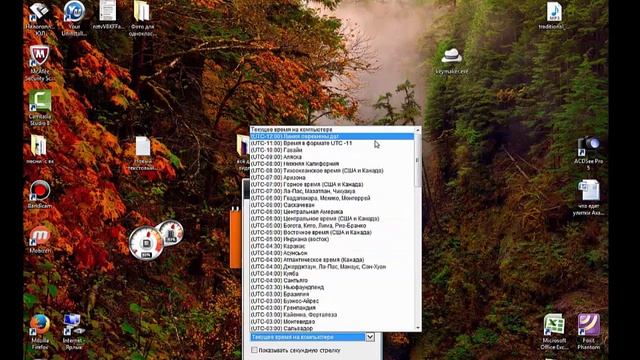Select the Налогоплательщик ЮЛ desktop icon
The image size is (640, 360).
point(40,12)
